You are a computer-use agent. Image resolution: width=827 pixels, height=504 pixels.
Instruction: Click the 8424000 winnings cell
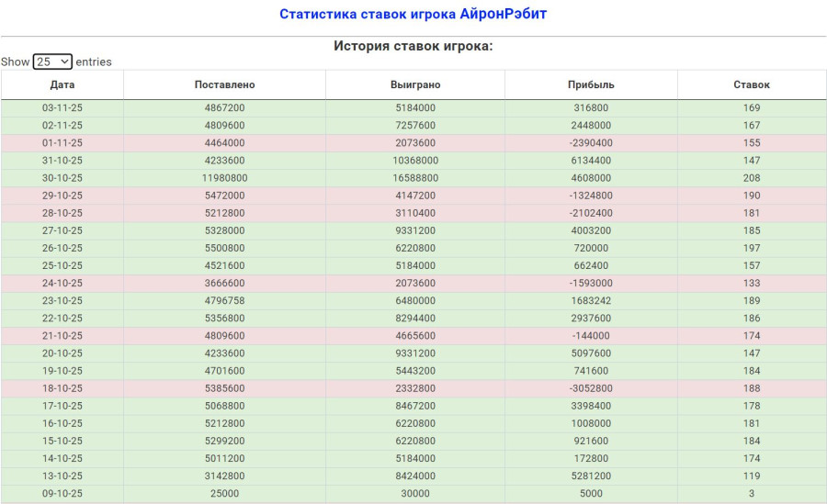415,476
